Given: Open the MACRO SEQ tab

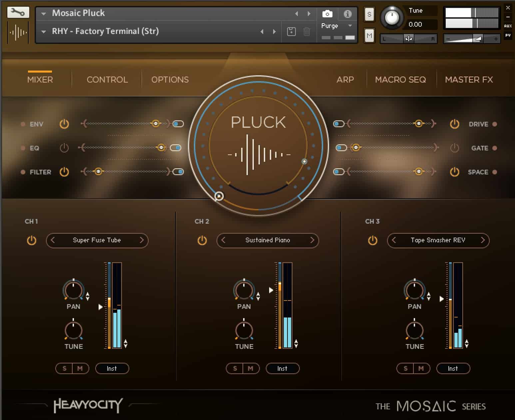Looking at the screenshot, I should (400, 80).
